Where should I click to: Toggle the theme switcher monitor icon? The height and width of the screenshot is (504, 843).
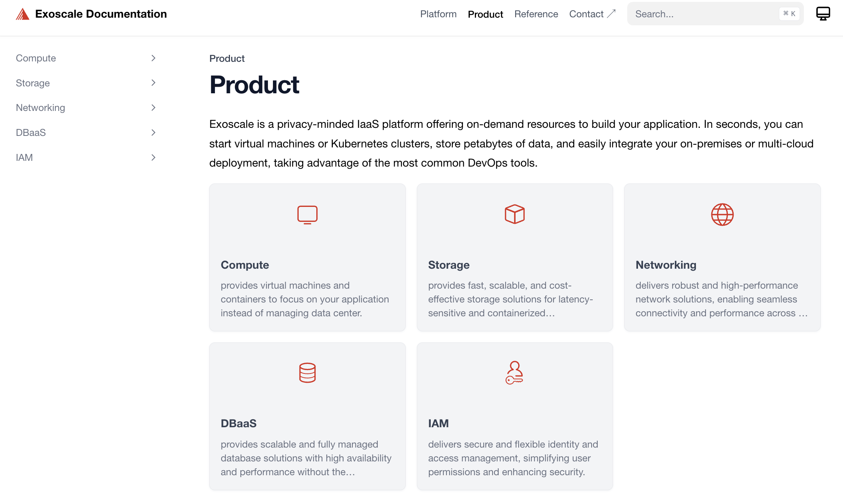point(823,14)
